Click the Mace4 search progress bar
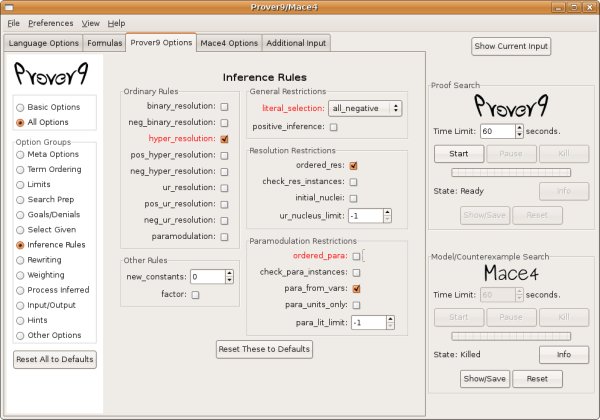 pyautogui.click(x=511, y=336)
